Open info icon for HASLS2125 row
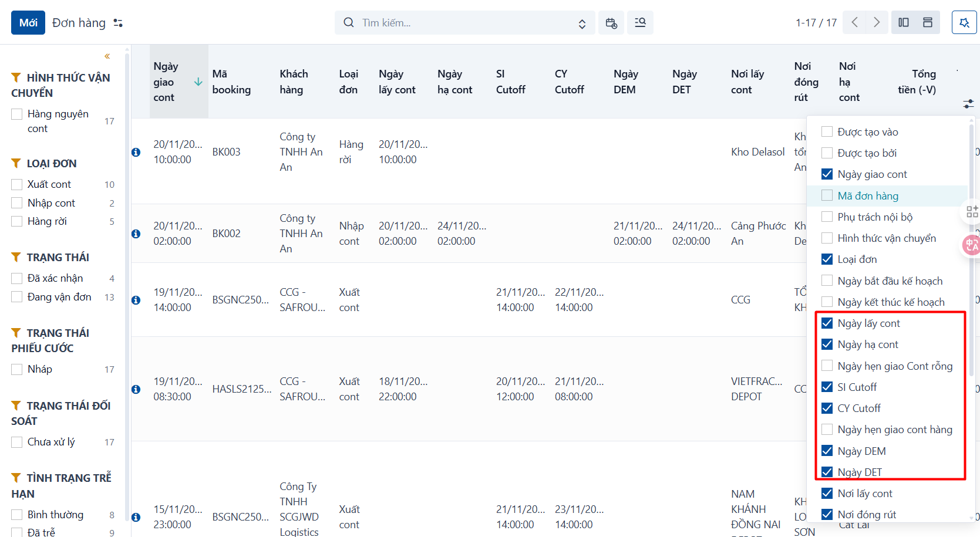Screen dimensions: 980x537 pos(136,389)
